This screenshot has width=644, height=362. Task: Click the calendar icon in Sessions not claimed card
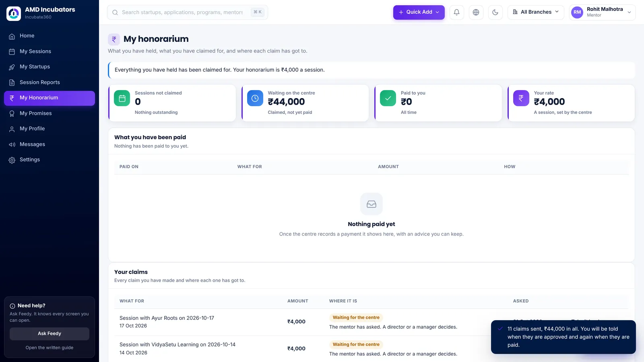click(x=122, y=98)
